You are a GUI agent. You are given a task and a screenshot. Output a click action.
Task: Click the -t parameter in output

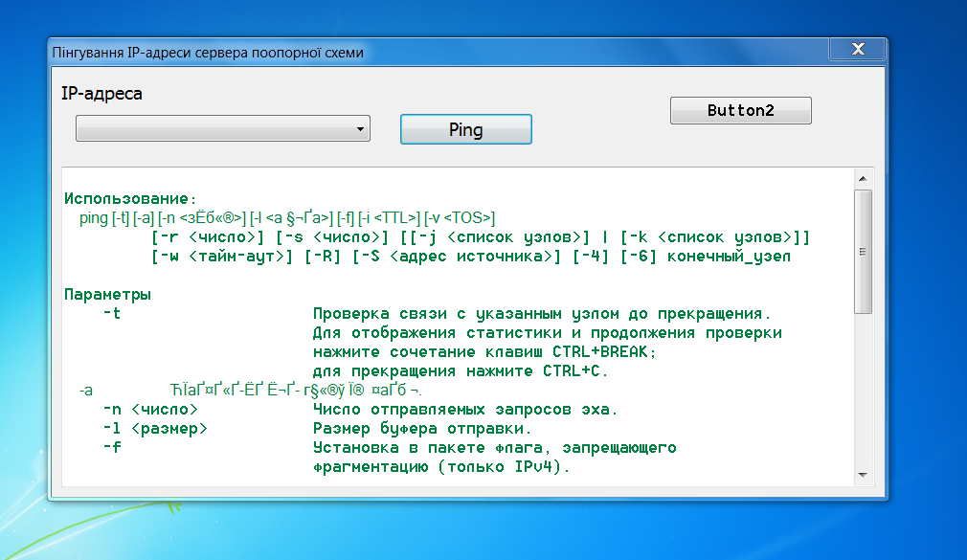click(112, 313)
